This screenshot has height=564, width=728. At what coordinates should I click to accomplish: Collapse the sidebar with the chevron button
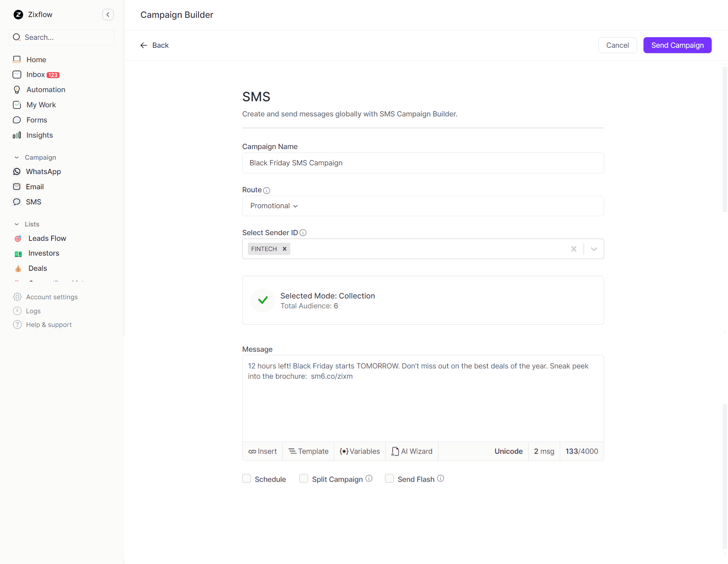click(x=108, y=15)
